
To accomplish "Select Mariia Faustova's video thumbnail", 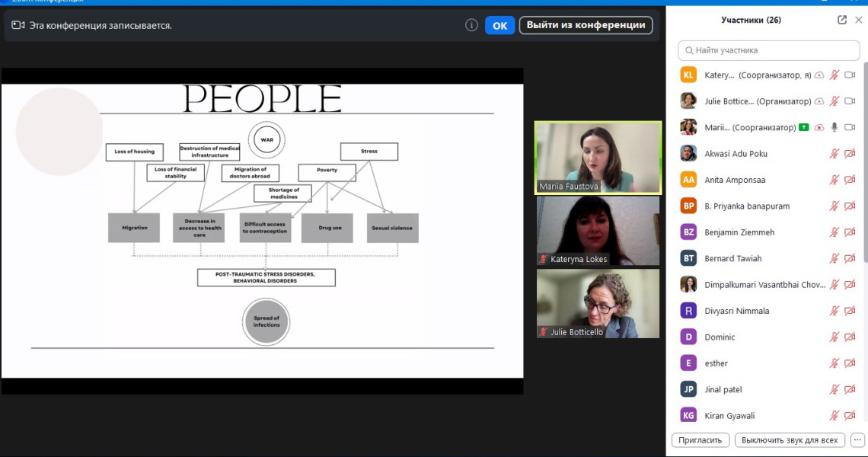I will coord(598,158).
